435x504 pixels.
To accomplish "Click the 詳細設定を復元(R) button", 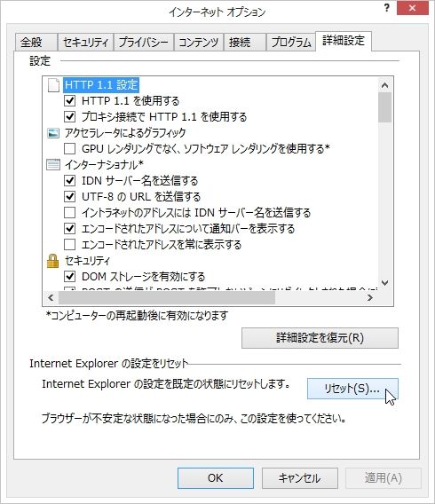I will [320, 338].
